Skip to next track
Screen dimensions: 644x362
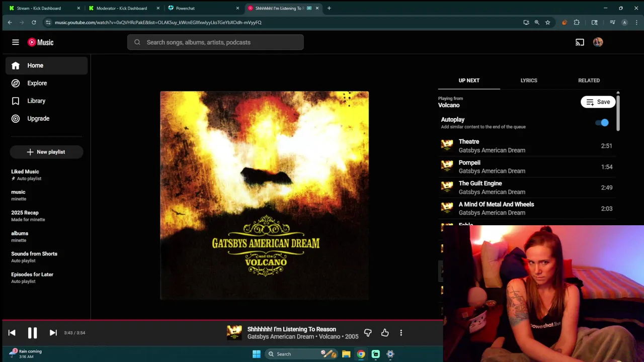(53, 332)
